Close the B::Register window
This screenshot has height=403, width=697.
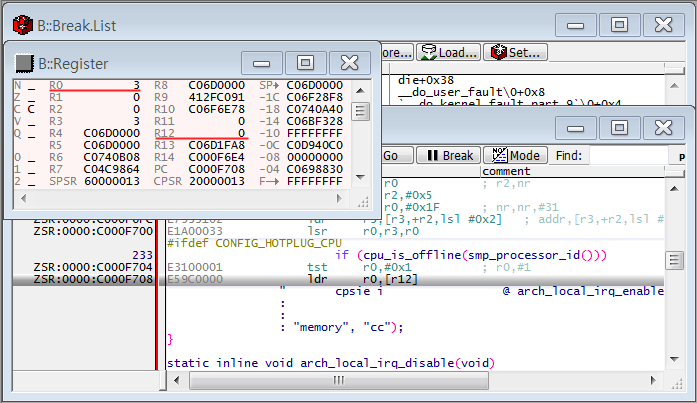click(350, 62)
